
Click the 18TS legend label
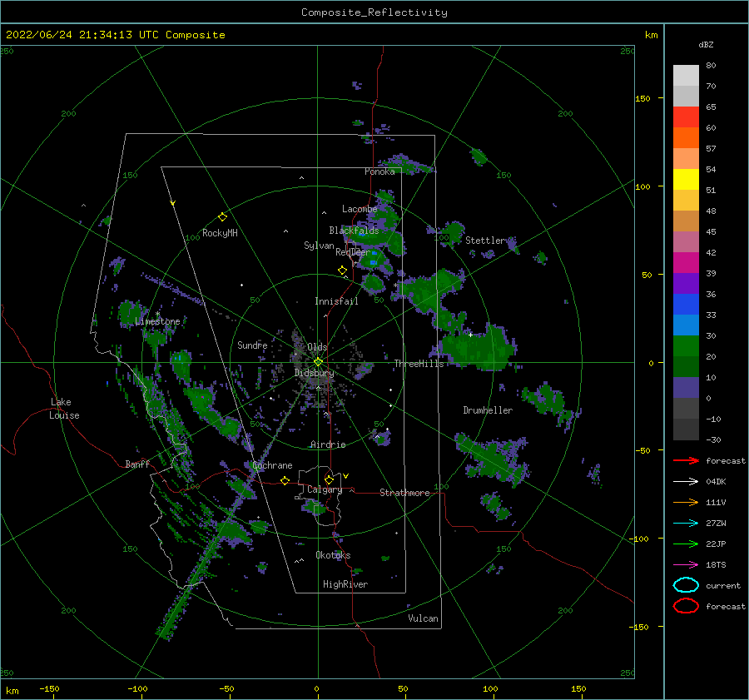[716, 565]
